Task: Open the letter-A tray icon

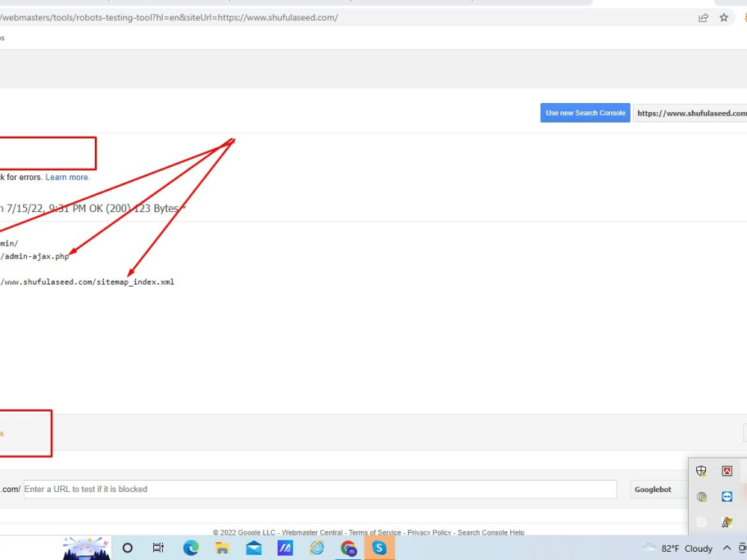Action: pos(727,523)
